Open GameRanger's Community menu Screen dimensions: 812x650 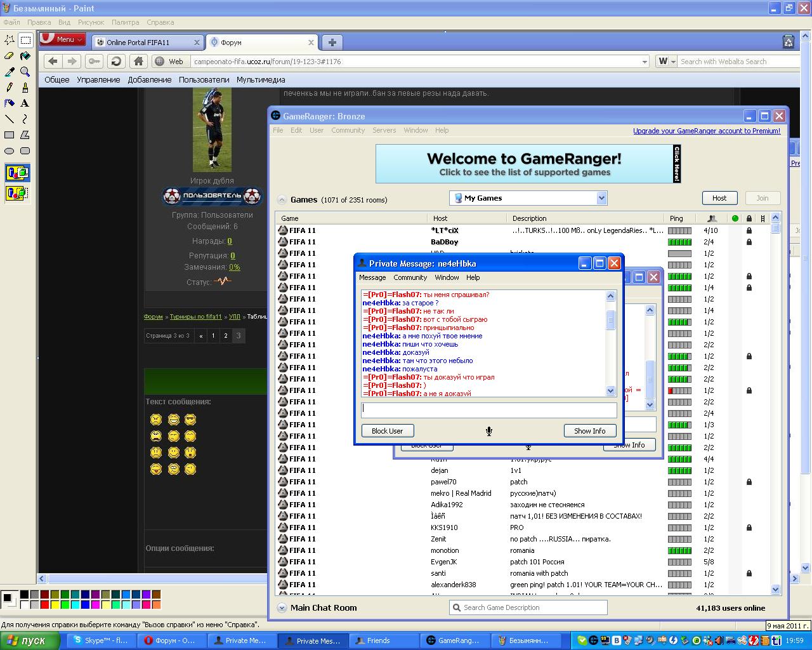click(348, 130)
